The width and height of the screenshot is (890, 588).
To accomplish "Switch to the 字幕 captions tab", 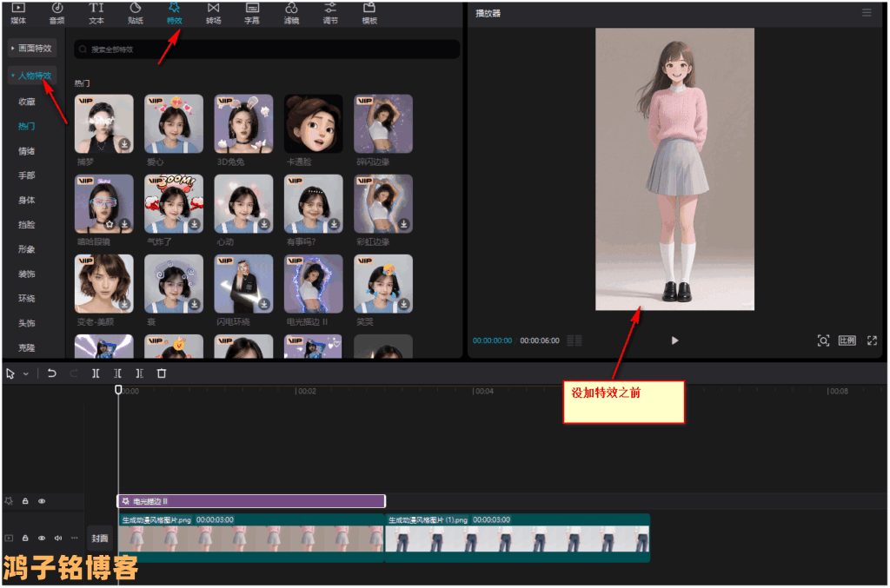I will coord(252,13).
